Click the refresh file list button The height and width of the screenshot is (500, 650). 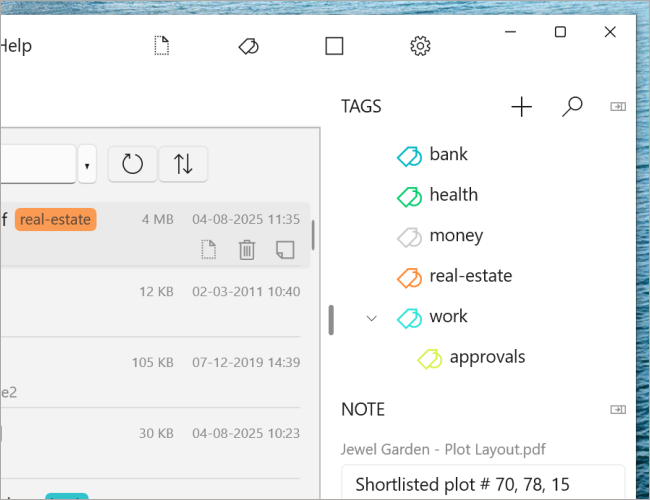132,164
